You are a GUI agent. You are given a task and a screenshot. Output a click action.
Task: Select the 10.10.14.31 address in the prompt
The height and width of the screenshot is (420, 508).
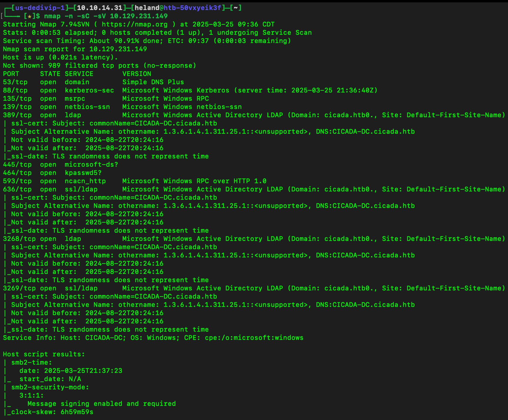99,8
